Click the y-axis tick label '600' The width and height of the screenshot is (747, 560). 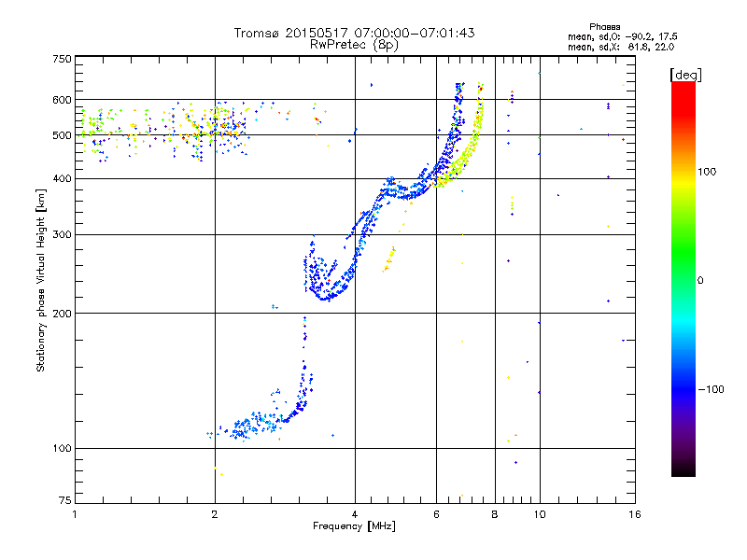tap(62, 100)
